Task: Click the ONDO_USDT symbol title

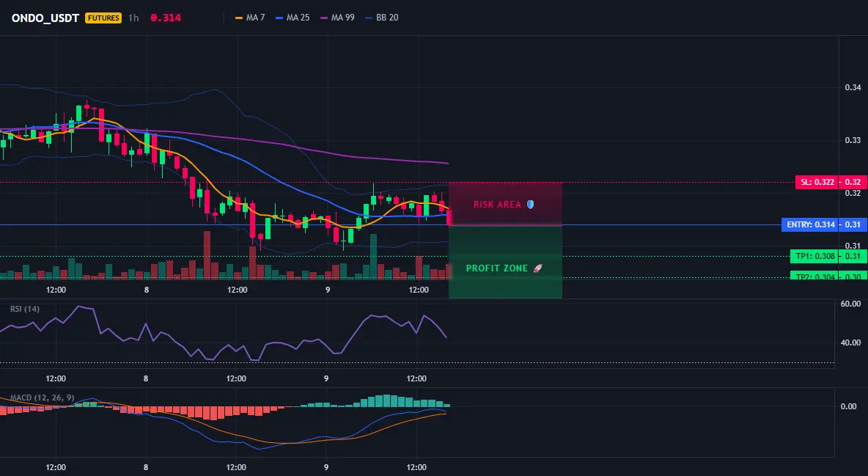Action: point(45,18)
